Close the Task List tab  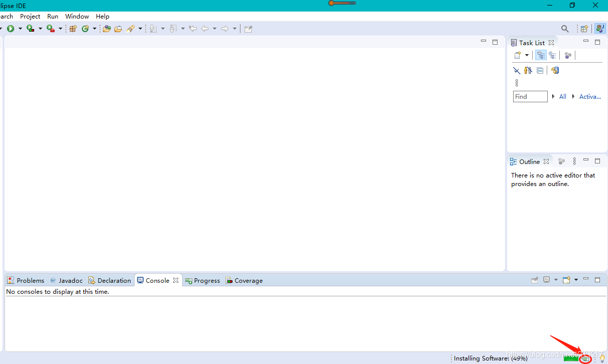point(551,43)
